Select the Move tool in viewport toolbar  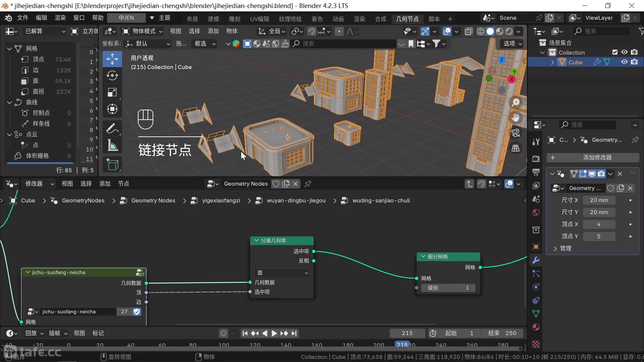(x=112, y=59)
